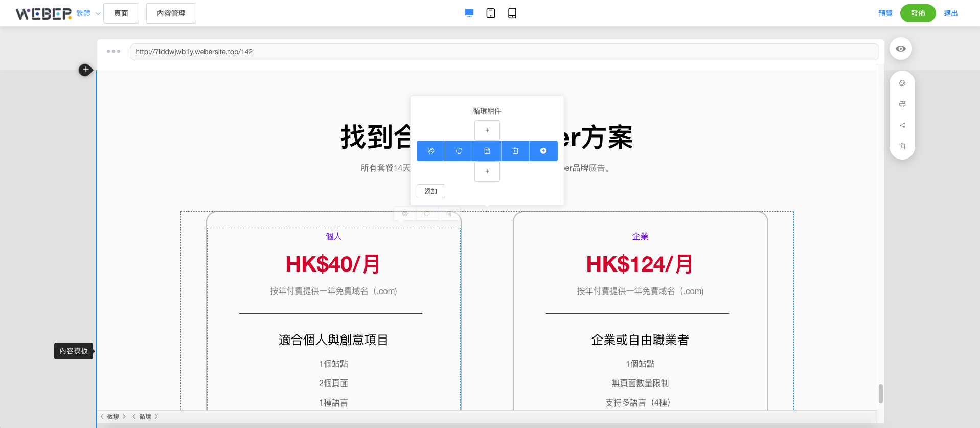Click domain note under HK$40 price
The image size is (980, 428).
coord(333,291)
